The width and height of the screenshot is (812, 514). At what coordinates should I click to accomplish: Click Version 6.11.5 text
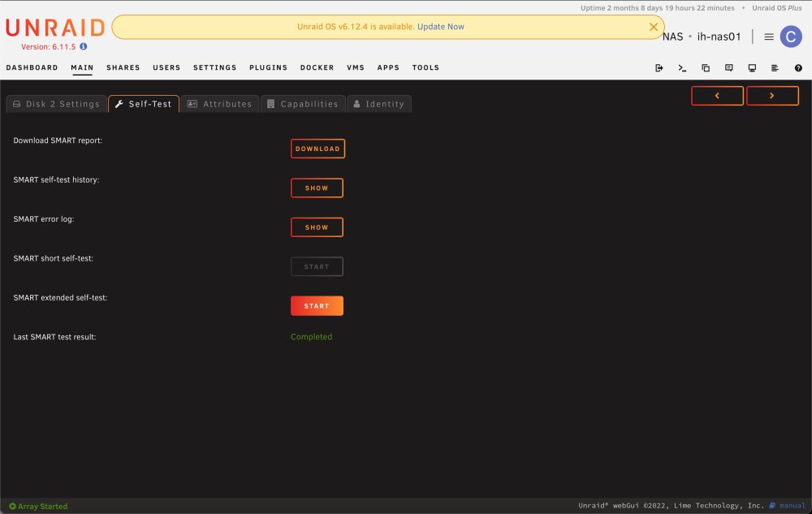(48, 46)
